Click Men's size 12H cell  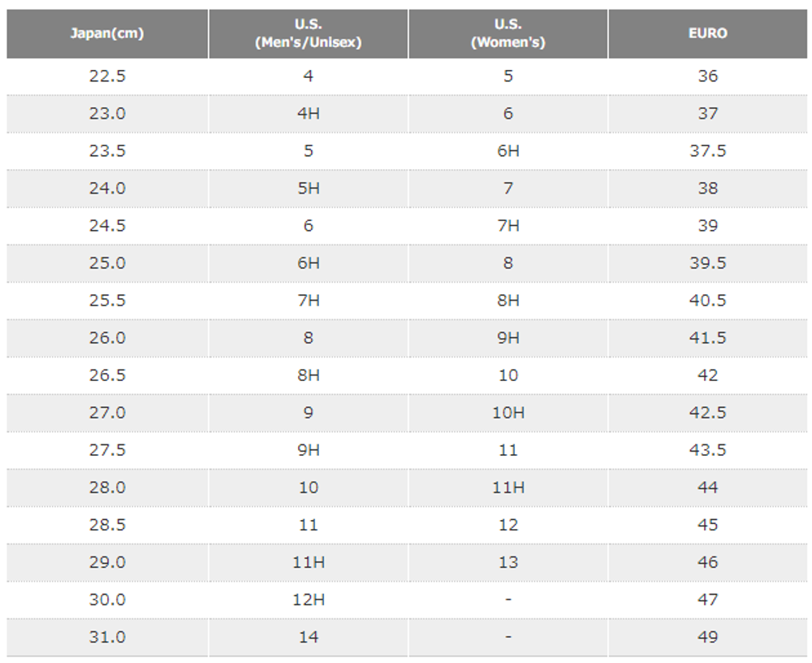[308, 600]
